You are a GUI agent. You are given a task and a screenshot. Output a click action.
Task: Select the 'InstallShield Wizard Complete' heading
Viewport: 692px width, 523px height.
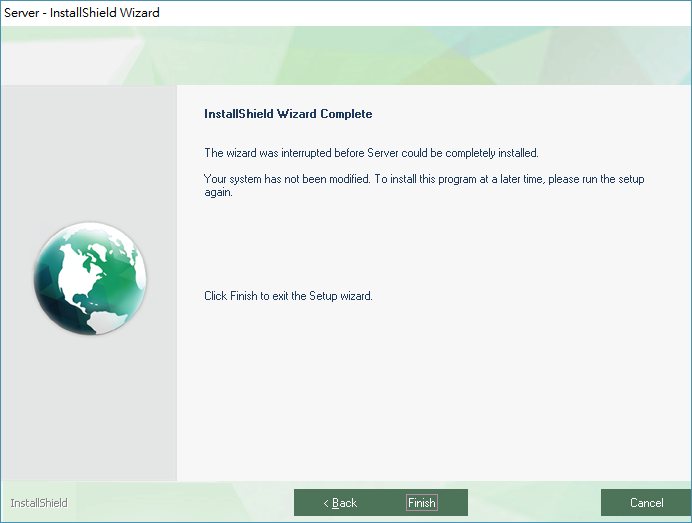[x=288, y=114]
